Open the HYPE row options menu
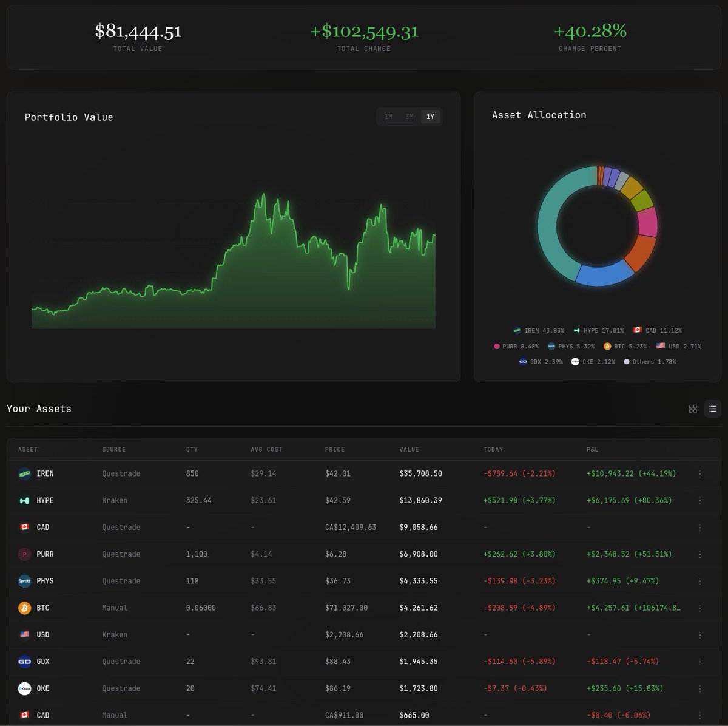Screen dimensions: 728x726 click(700, 501)
